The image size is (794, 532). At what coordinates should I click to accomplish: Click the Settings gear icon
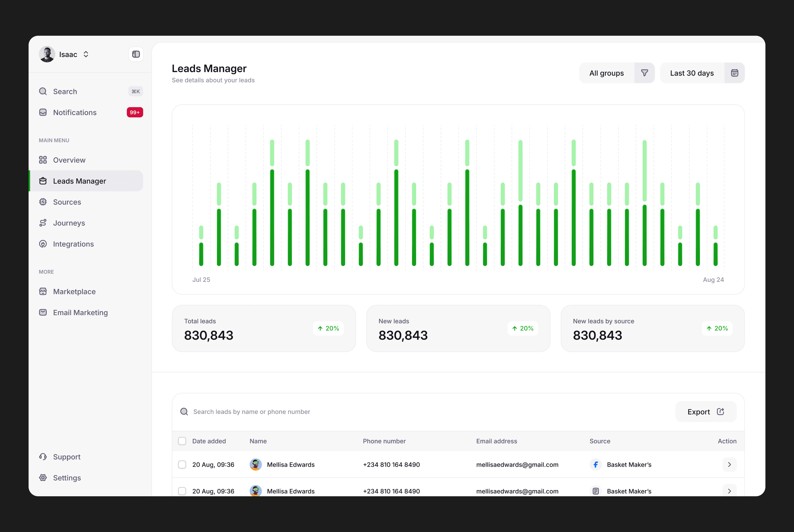(43, 478)
